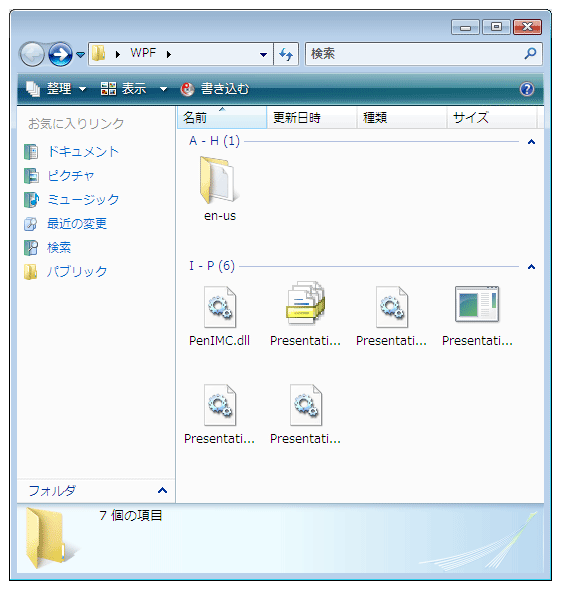Image resolution: width=561 pixels, height=596 pixels.
Task: Open recent pages dropdown beside forward arrow
Action: [80, 55]
